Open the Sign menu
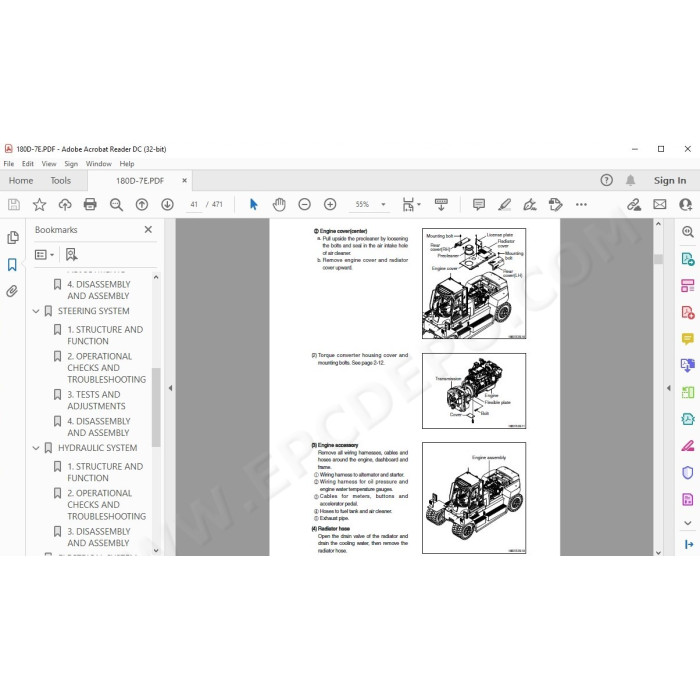Image resolution: width=700 pixels, height=700 pixels. tap(71, 164)
